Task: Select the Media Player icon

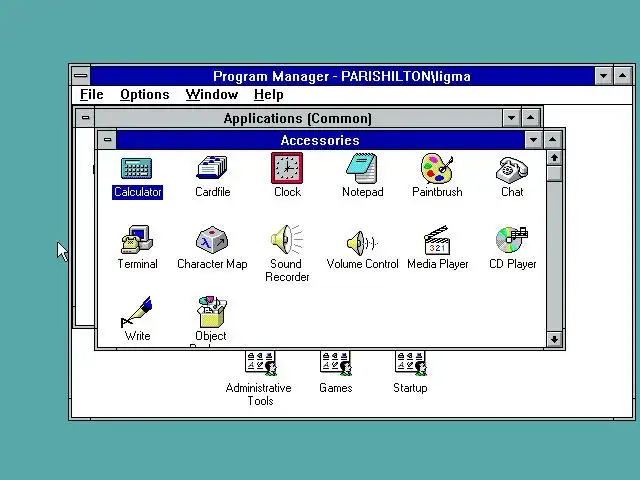Action: pyautogui.click(x=437, y=240)
